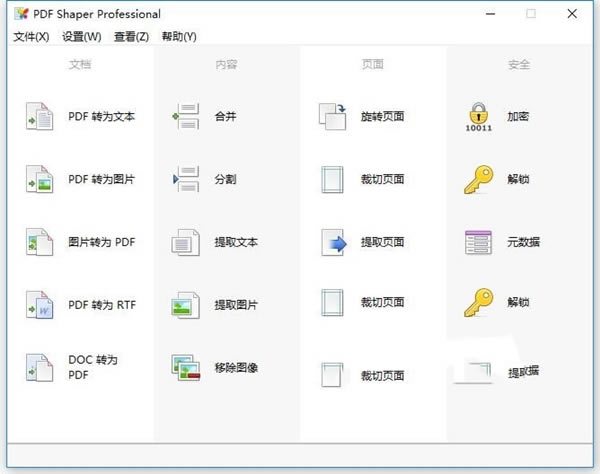The height and width of the screenshot is (474, 600).
Task: Click the 文档 column heading
Action: pos(80,64)
